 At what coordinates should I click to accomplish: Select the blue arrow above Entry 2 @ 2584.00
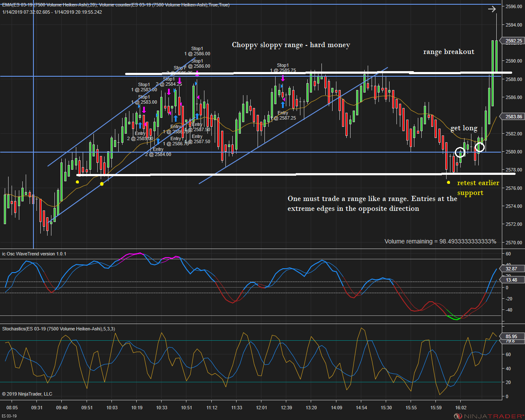coord(158,141)
